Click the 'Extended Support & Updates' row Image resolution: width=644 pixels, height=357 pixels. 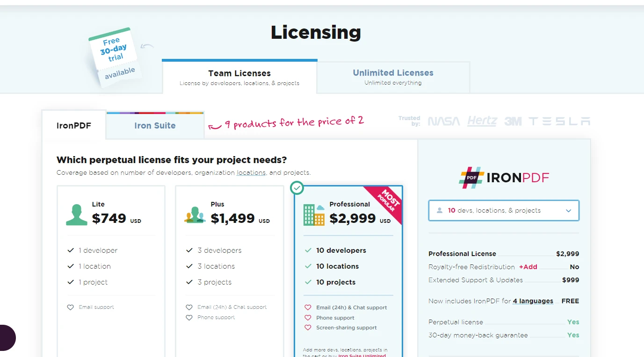click(x=504, y=280)
